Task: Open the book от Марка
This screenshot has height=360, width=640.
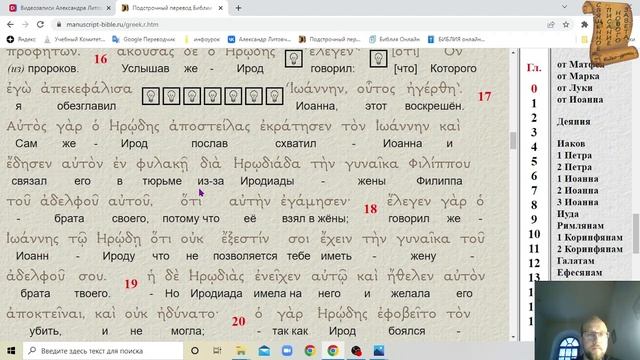Action: click(x=578, y=76)
